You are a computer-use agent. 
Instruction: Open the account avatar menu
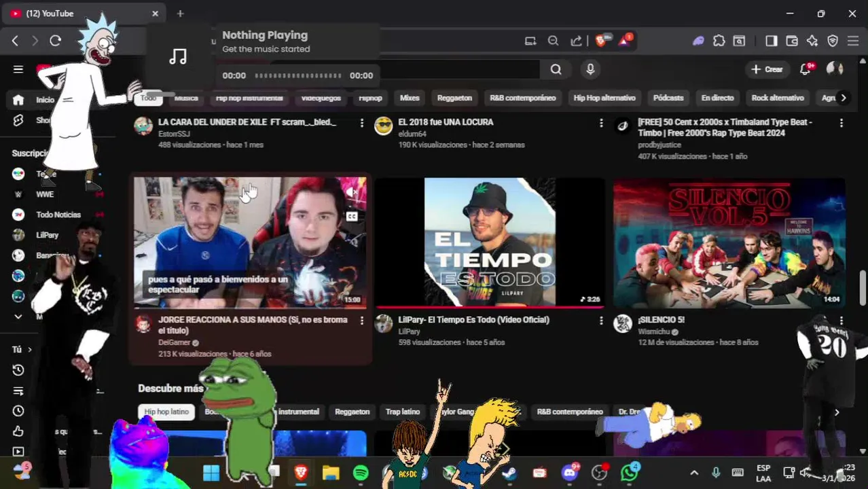pos(835,69)
